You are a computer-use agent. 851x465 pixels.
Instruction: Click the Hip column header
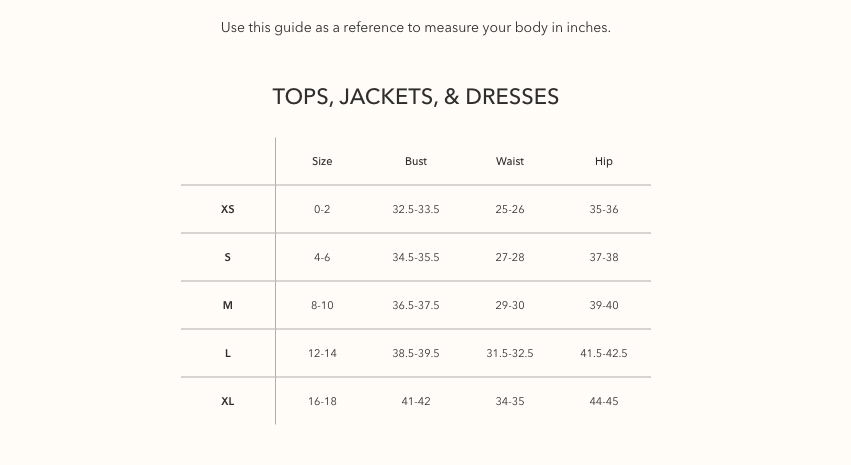tap(604, 161)
